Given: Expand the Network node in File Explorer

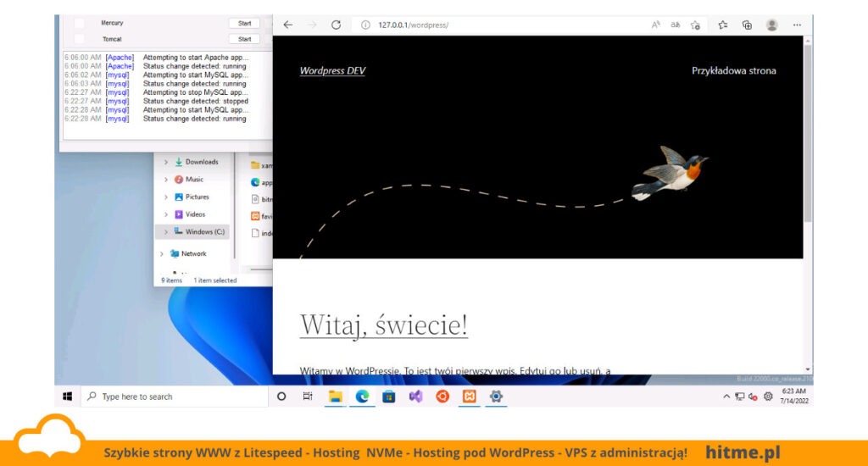Looking at the screenshot, I should click(161, 254).
